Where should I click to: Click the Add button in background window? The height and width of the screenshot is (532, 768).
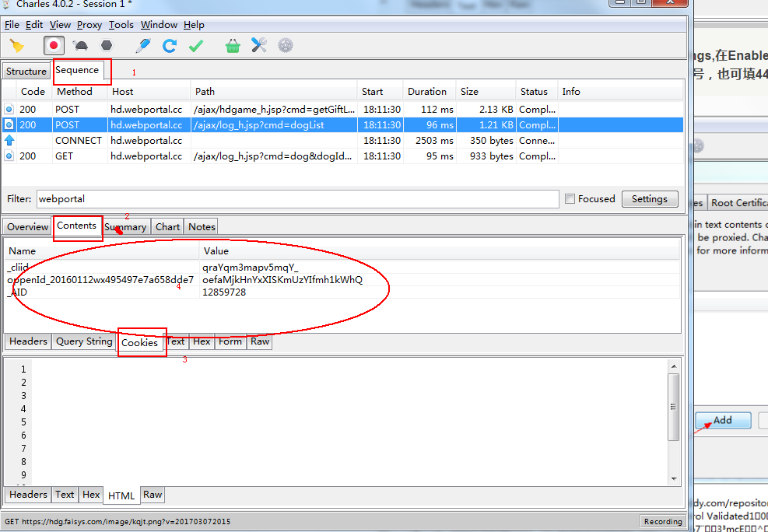tap(723, 421)
